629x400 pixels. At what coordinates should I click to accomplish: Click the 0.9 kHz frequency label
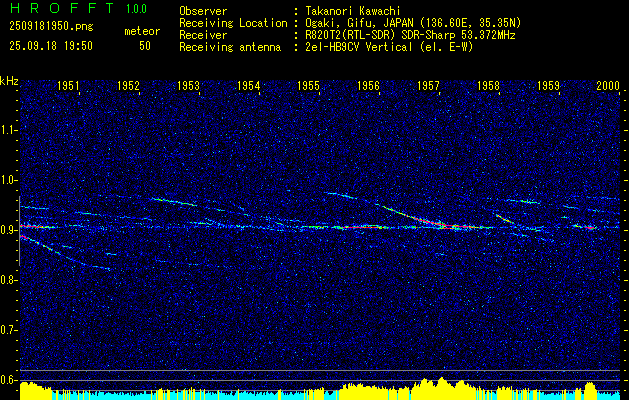tap(8, 230)
